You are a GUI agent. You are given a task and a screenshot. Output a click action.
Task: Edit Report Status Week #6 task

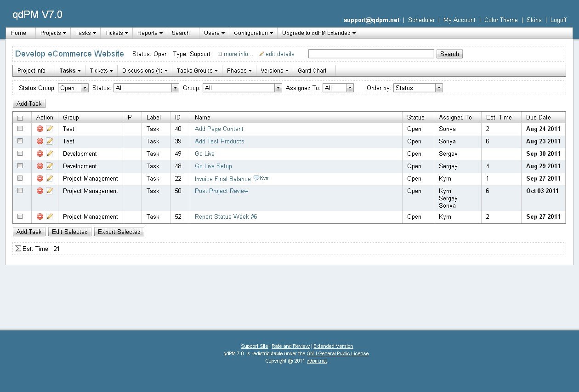(x=50, y=217)
